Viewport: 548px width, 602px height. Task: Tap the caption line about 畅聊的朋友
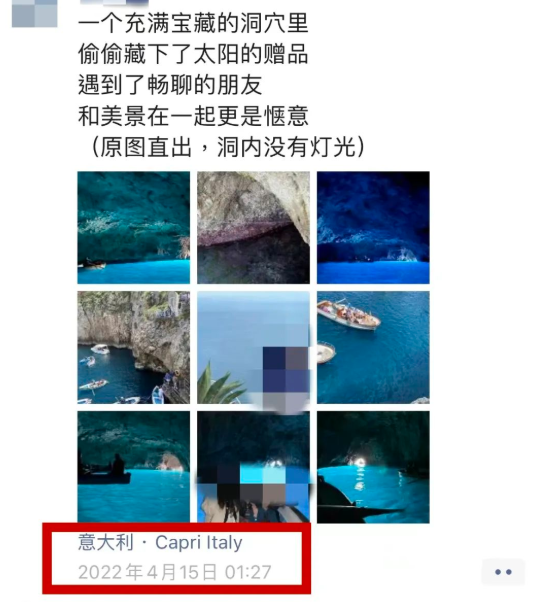tap(170, 85)
